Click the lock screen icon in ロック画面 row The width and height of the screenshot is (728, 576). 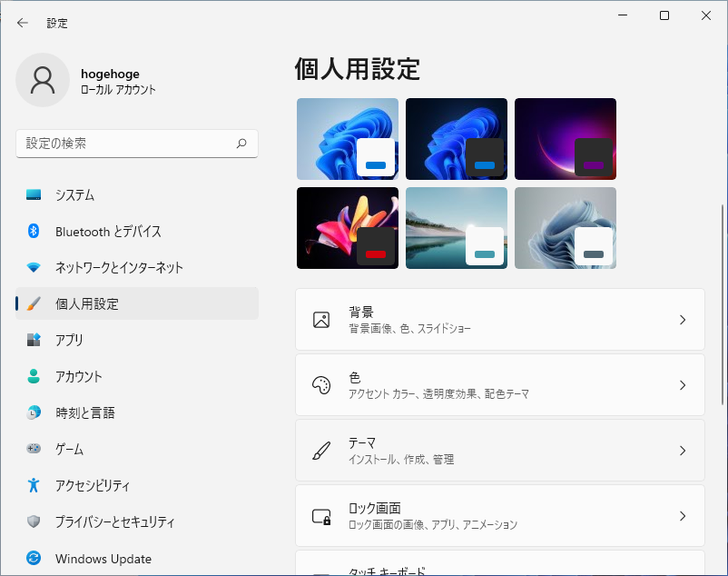[321, 516]
